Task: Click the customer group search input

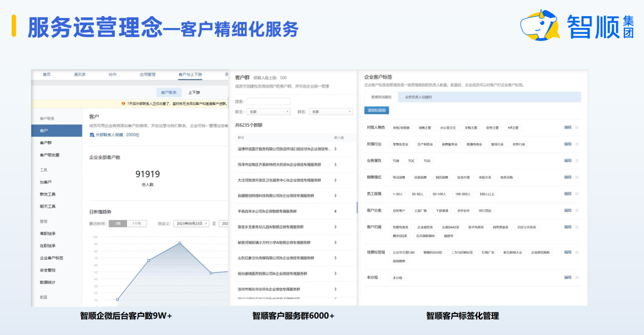Action: (268, 101)
